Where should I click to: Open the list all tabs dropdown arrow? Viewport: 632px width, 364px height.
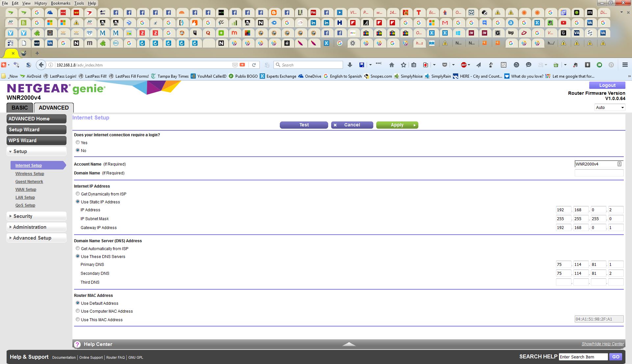click(x=621, y=13)
